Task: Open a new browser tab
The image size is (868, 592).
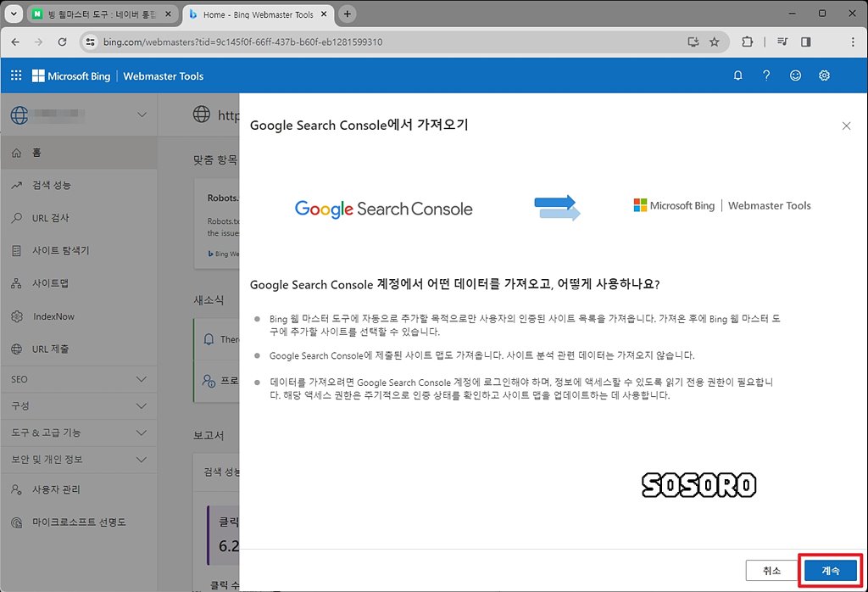Action: tap(347, 14)
